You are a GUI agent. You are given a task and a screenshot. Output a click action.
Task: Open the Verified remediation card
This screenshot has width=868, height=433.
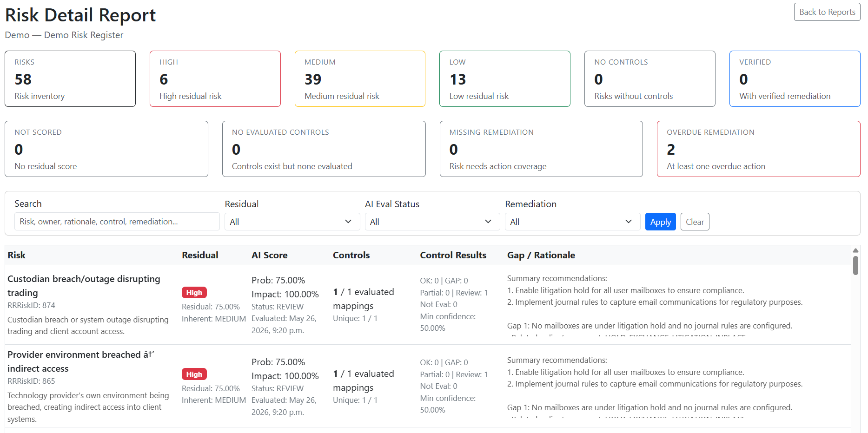(x=795, y=79)
